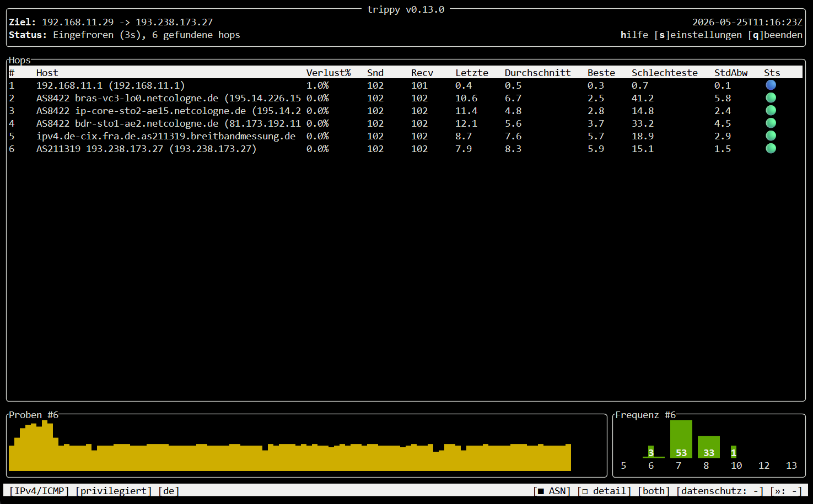The height and width of the screenshot is (504, 813).
Task: Click the [both] address mode indicator
Action: 654,491
